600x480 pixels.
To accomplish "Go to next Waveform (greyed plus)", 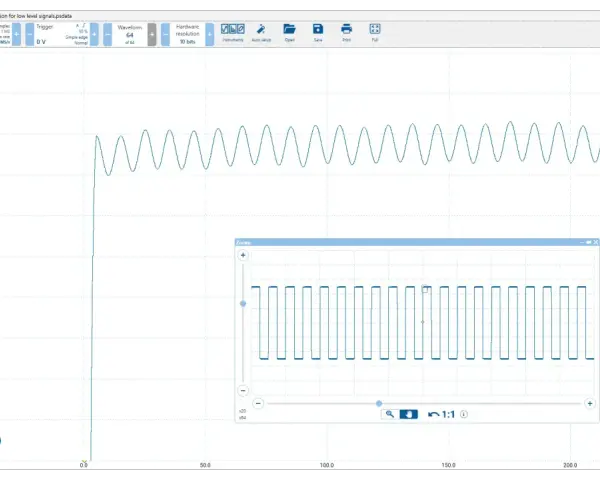I will pos(152,34).
